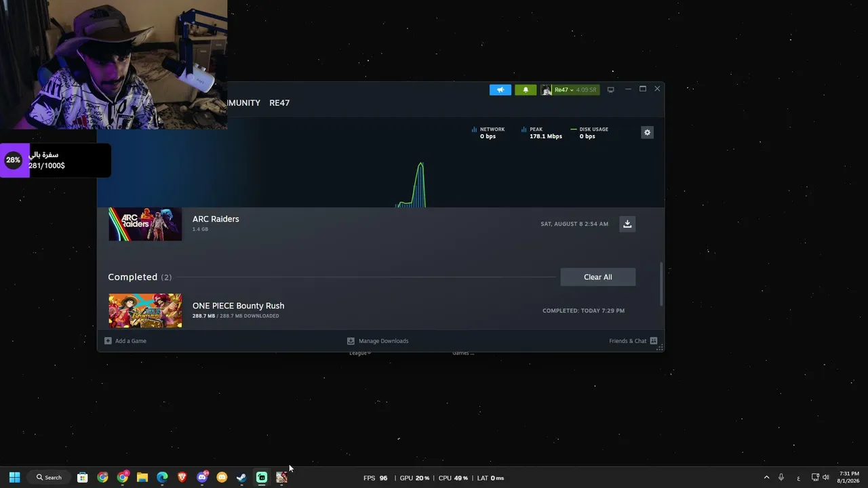Open the ARC Raiders game thumbnail
This screenshot has width=868, height=488.
click(145, 224)
